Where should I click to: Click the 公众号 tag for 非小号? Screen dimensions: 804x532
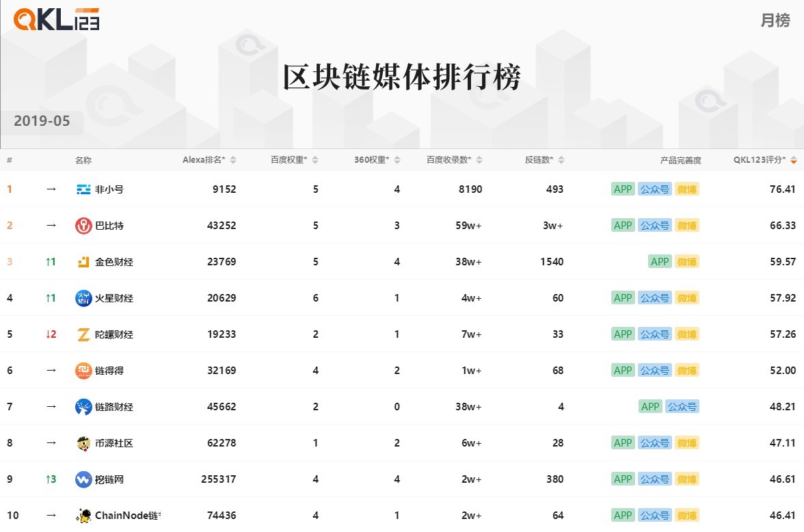[655, 189]
